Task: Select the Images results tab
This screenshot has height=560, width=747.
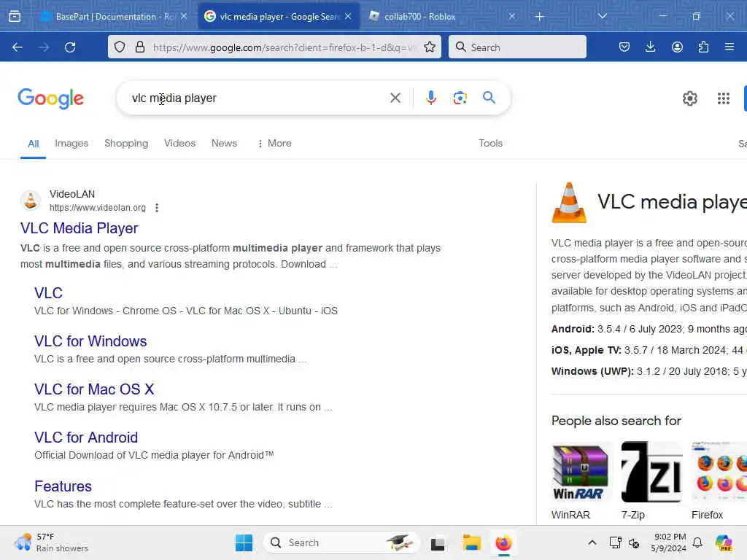Action: click(71, 144)
